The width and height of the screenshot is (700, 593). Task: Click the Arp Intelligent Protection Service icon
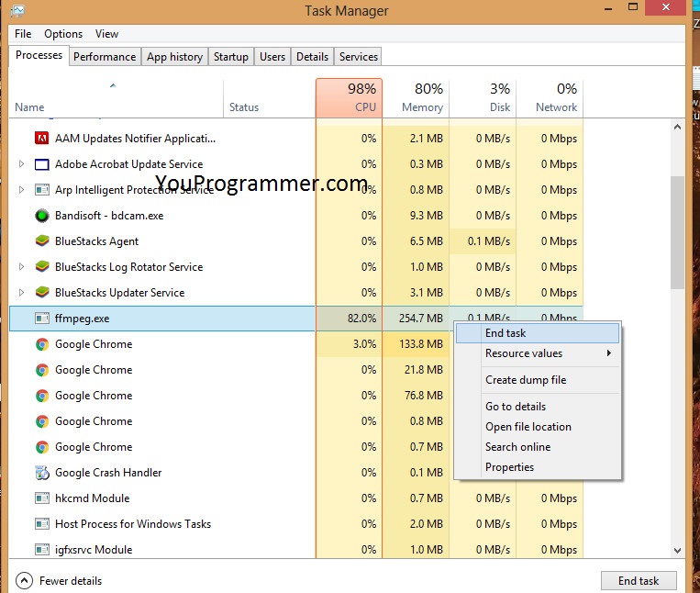click(x=42, y=190)
